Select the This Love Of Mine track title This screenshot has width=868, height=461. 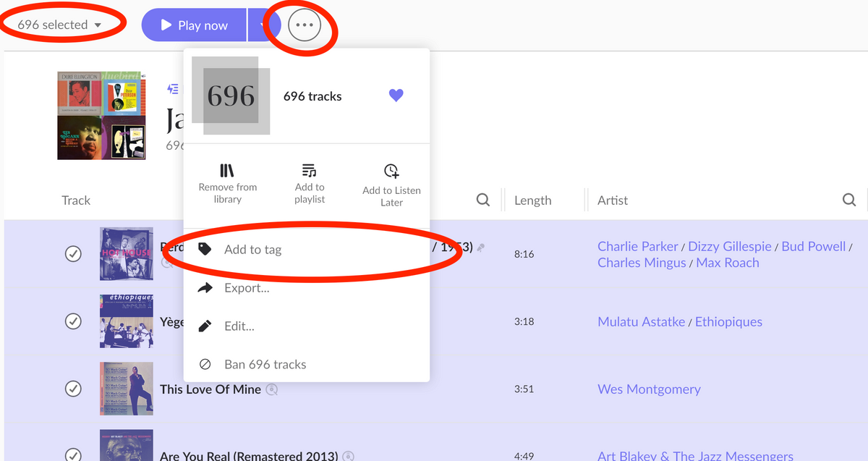click(210, 389)
